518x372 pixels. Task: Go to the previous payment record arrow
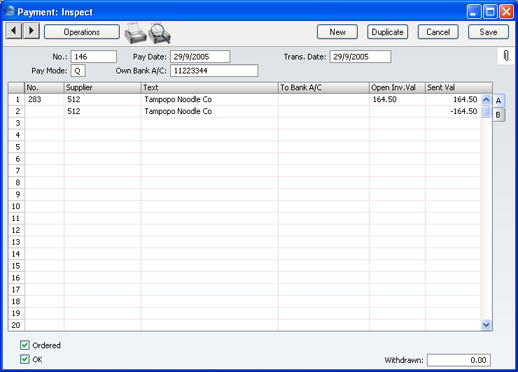click(14, 31)
